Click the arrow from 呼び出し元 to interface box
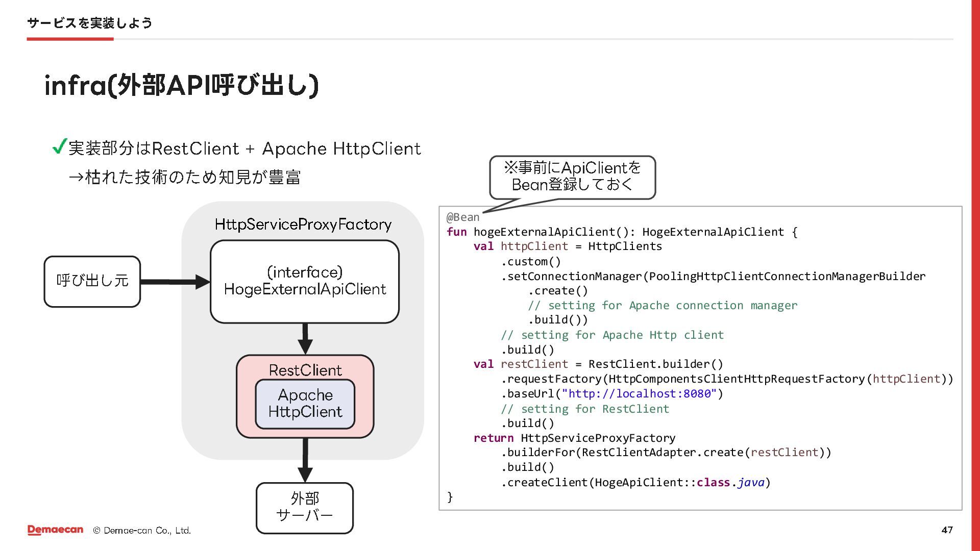This screenshot has width=980, height=551. (x=175, y=282)
